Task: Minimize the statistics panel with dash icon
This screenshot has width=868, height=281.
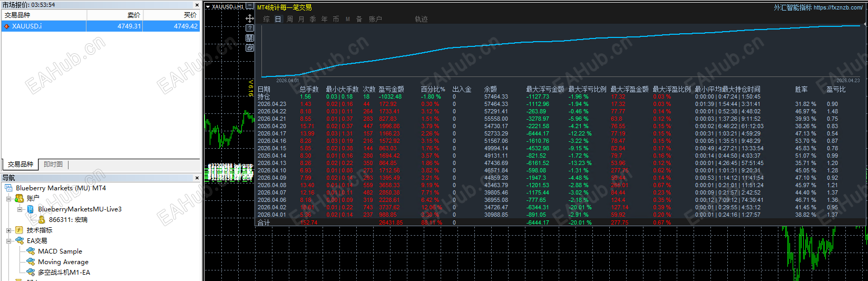Action: tap(250, 7)
